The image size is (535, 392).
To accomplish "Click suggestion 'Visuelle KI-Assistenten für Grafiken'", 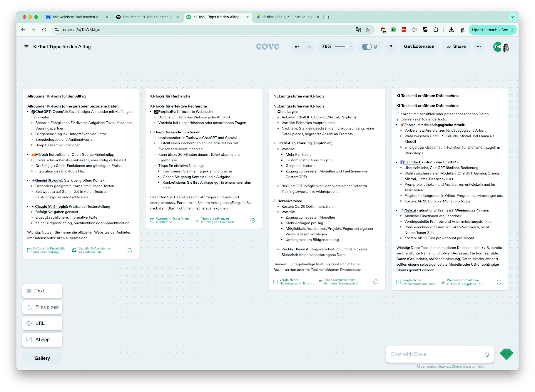I will [x=92, y=250].
